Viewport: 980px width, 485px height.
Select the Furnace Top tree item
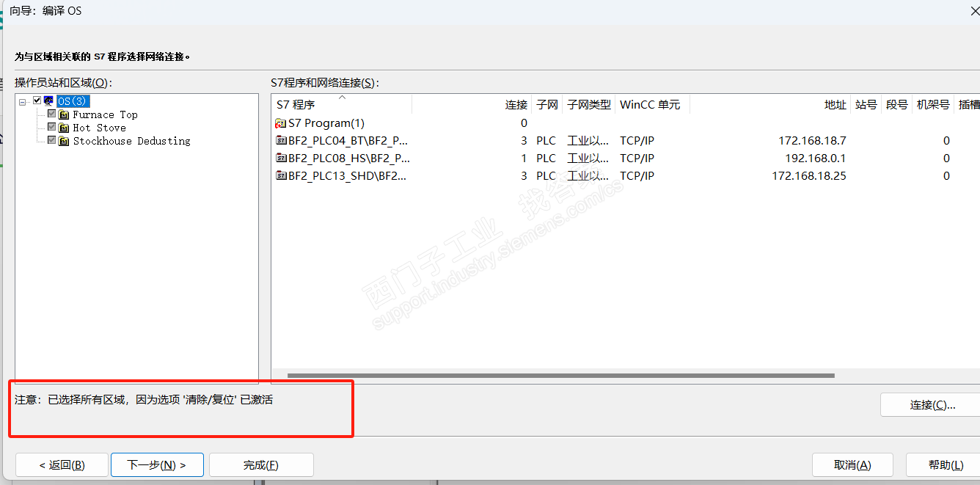[105, 114]
